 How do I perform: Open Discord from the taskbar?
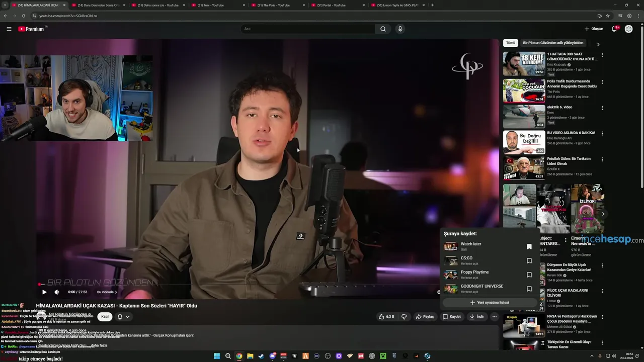[x=272, y=356]
